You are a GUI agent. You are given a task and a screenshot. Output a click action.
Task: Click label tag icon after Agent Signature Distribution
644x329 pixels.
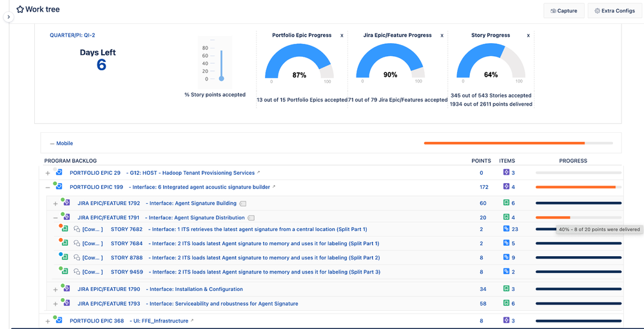(251, 218)
